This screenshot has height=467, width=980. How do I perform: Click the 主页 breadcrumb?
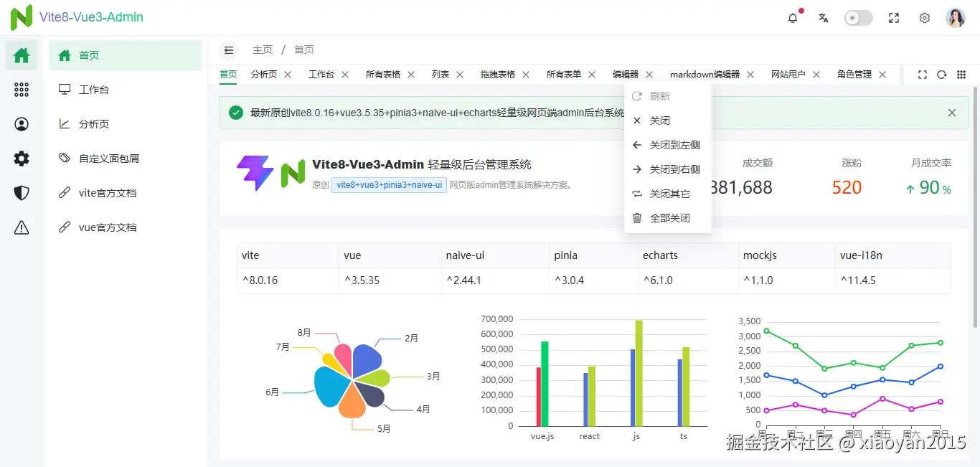coord(263,49)
